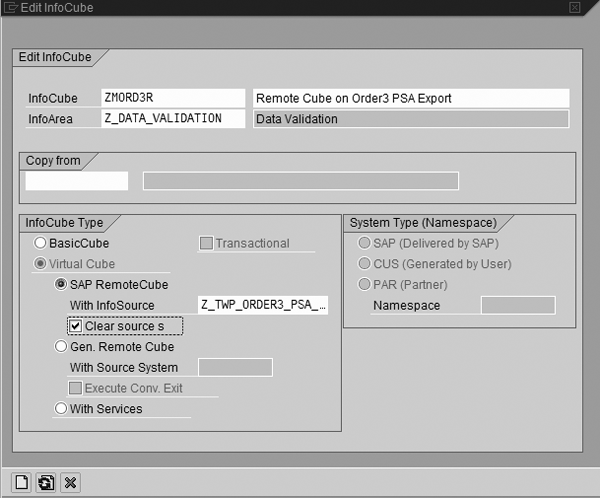Image resolution: width=600 pixels, height=498 pixels.
Task: Click the refresh icon in bottom toolbar
Action: [x=46, y=482]
